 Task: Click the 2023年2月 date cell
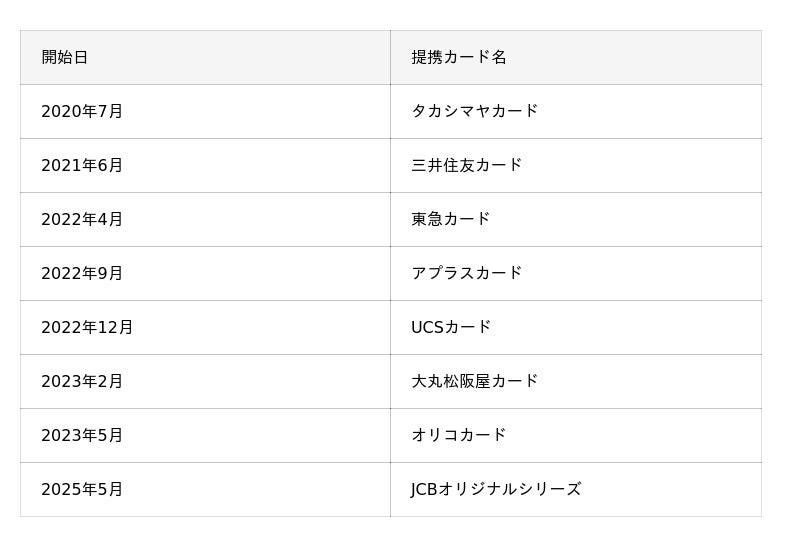pos(82,381)
